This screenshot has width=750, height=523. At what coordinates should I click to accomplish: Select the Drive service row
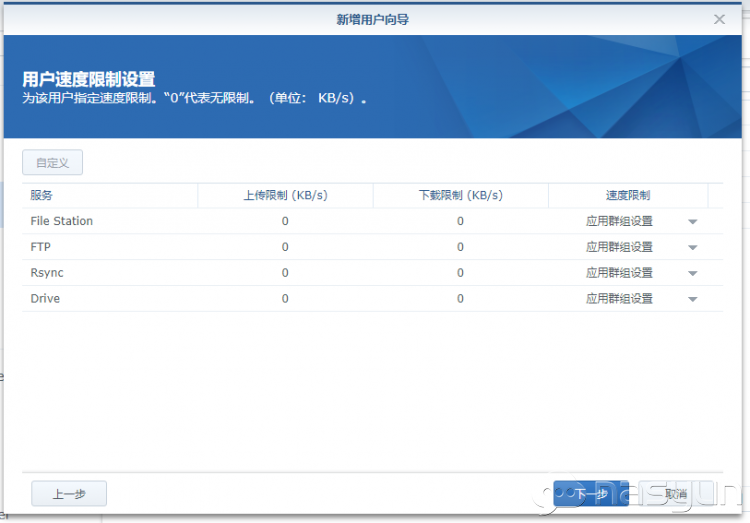coord(372,299)
